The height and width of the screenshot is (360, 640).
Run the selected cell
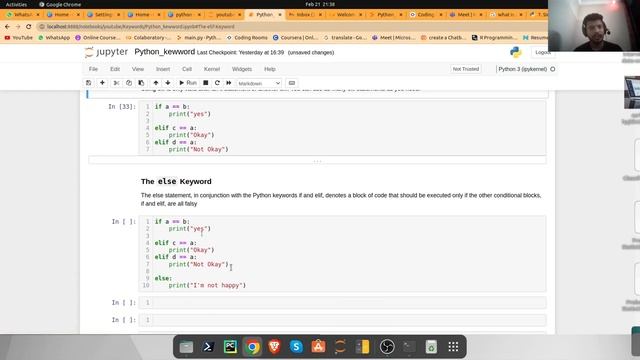(x=188, y=83)
